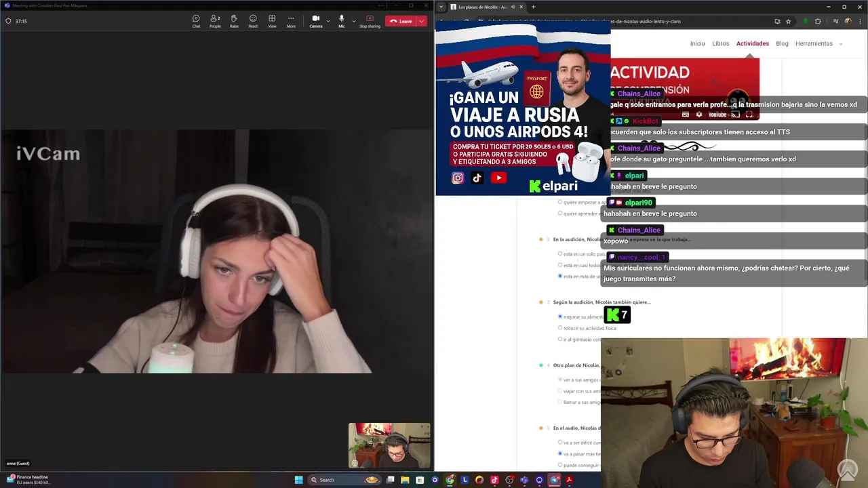Select option 'va a ser difícil'
This screenshot has width=868, height=488.
pyautogui.click(x=560, y=442)
